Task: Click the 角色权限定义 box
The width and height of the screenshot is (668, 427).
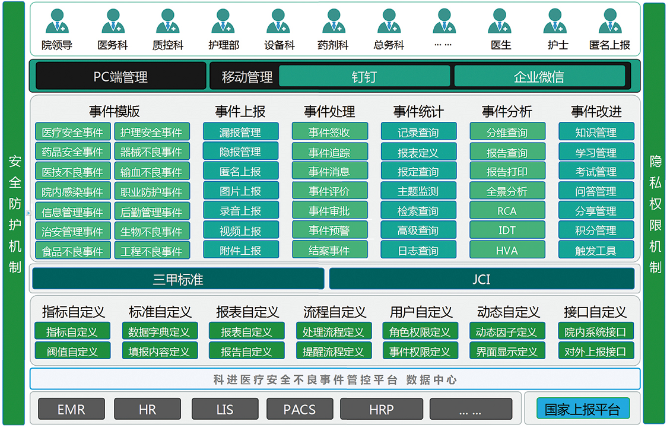Action: pyautogui.click(x=420, y=332)
